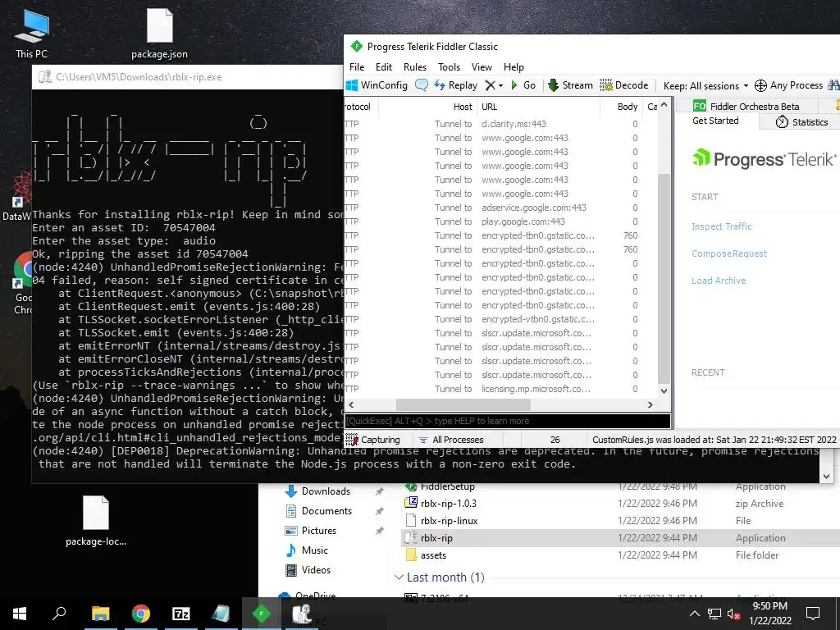This screenshot has height=630, width=840.
Task: Select package.json desktop icon
Action: 160,34
